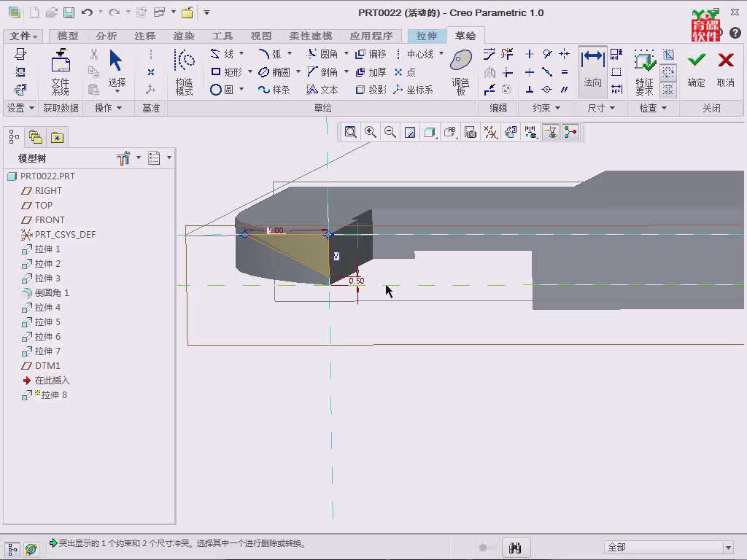Expand the Operations (操作) group menu
Viewport: 747px width, 560px height.
[108, 108]
